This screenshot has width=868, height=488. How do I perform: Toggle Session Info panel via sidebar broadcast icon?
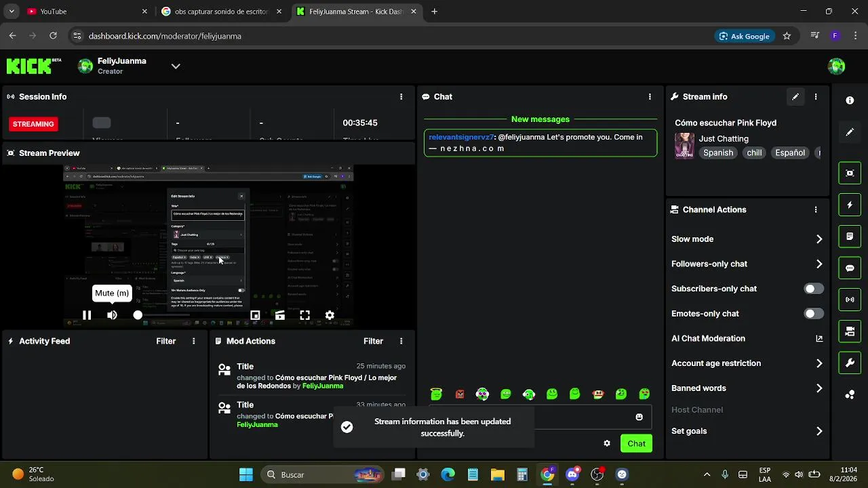click(x=850, y=300)
